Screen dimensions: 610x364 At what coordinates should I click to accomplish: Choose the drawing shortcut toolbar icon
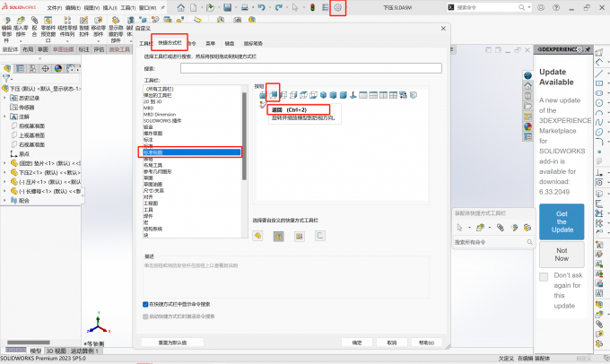[299, 236]
